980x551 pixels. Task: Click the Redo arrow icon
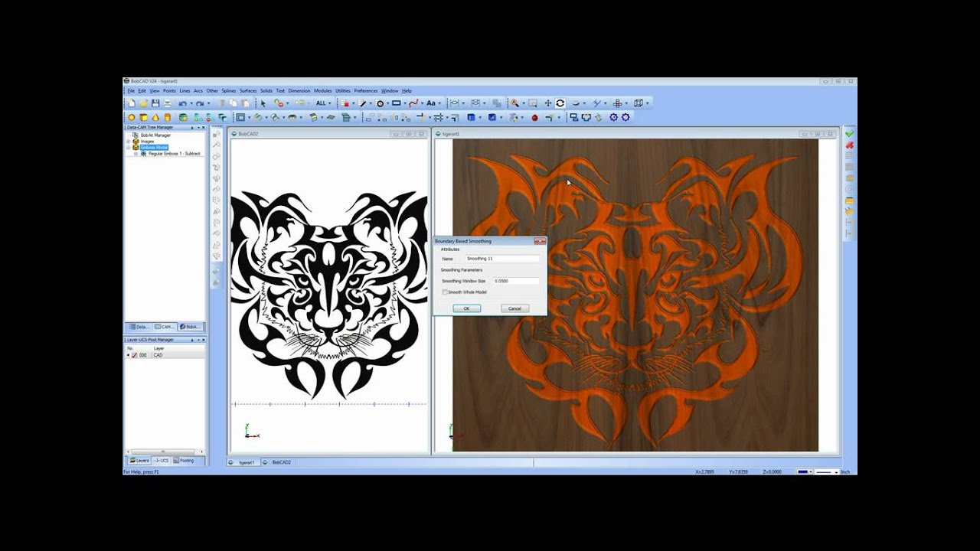(200, 103)
